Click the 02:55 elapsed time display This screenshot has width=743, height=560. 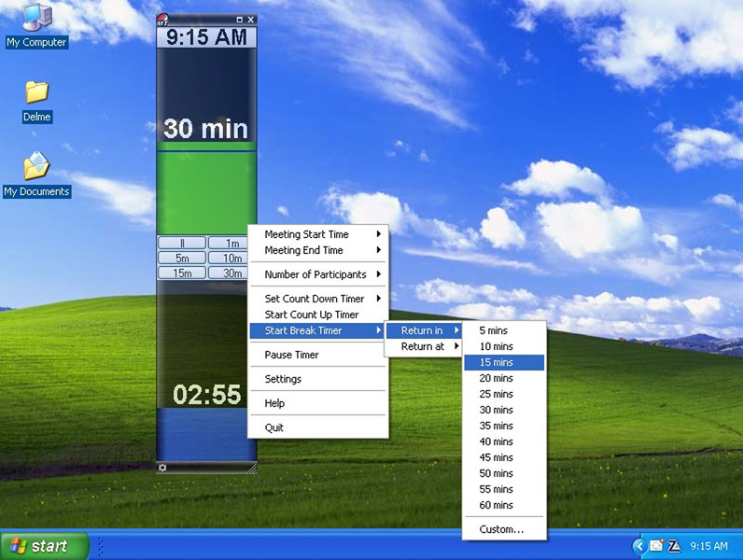207,394
